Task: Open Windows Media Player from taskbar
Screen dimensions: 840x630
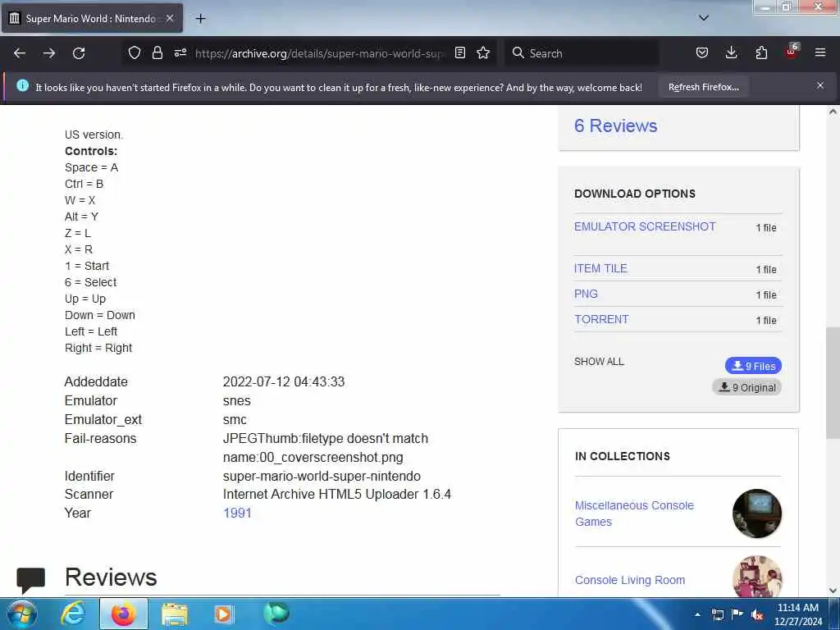Action: click(224, 614)
